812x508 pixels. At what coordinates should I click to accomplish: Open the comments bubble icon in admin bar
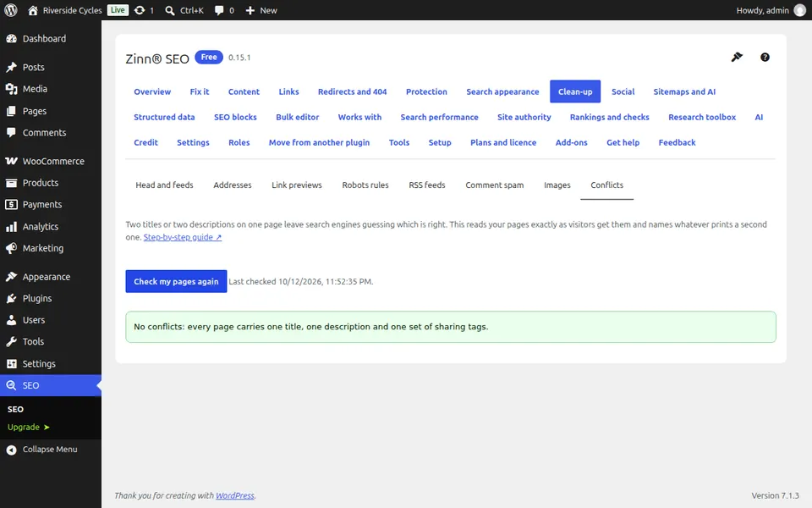(219, 10)
